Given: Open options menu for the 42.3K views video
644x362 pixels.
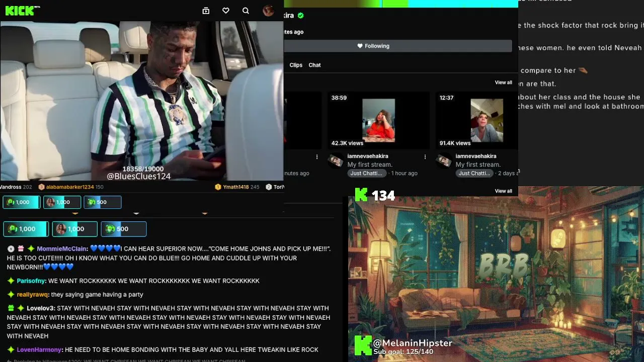Looking at the screenshot, I should coord(425,157).
